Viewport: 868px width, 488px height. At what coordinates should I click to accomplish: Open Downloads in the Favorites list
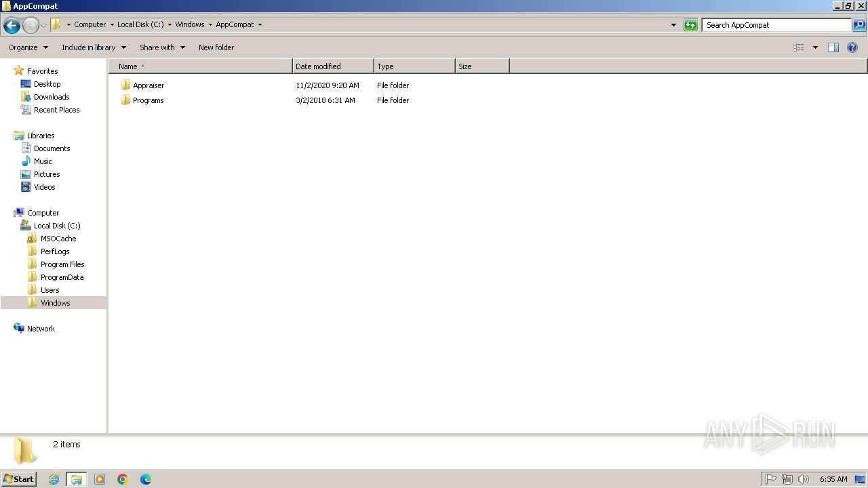tap(52, 97)
